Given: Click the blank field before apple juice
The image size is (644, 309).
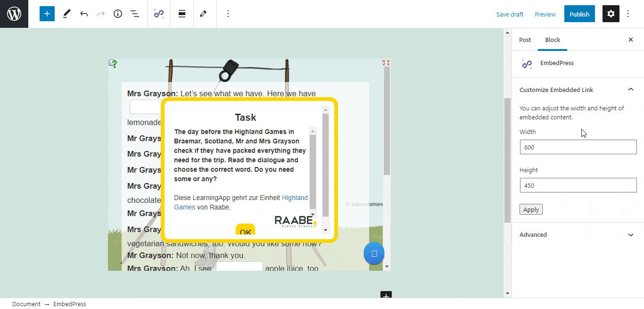Looking at the screenshot, I should click(x=239, y=267).
